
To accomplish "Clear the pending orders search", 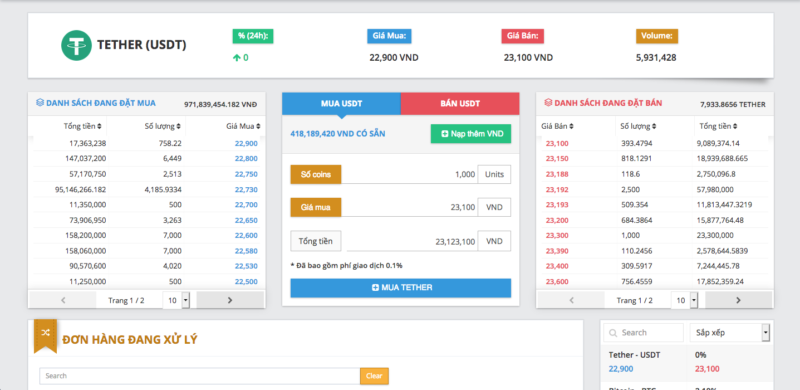I will pos(374,376).
